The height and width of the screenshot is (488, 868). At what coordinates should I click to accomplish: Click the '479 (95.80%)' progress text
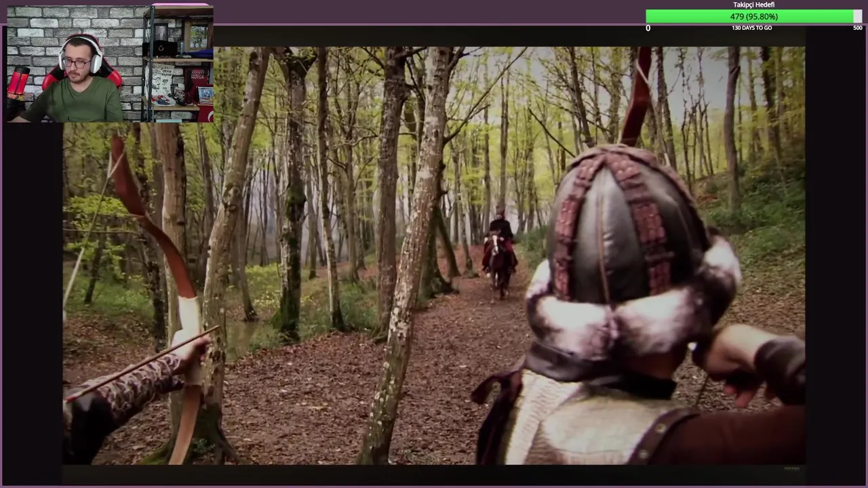tap(753, 16)
